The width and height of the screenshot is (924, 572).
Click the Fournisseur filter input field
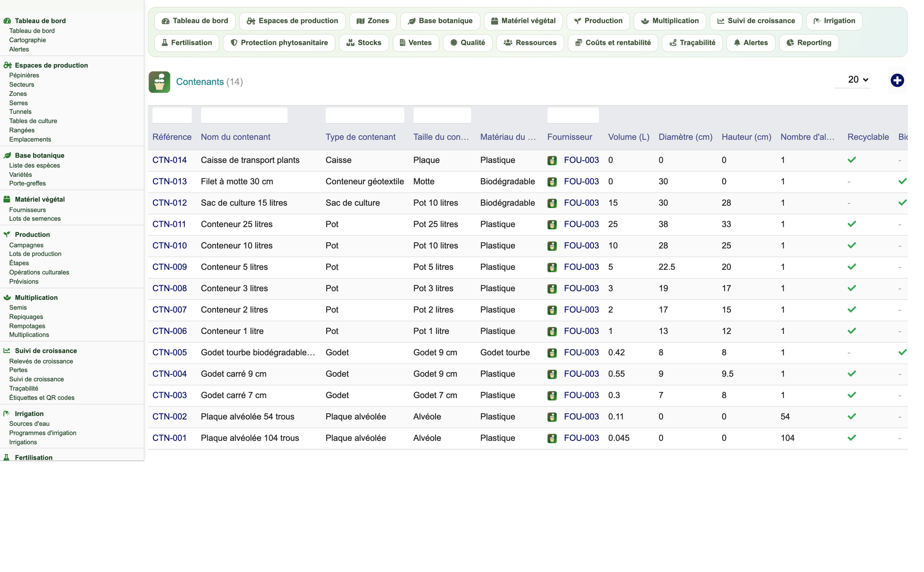click(x=573, y=115)
